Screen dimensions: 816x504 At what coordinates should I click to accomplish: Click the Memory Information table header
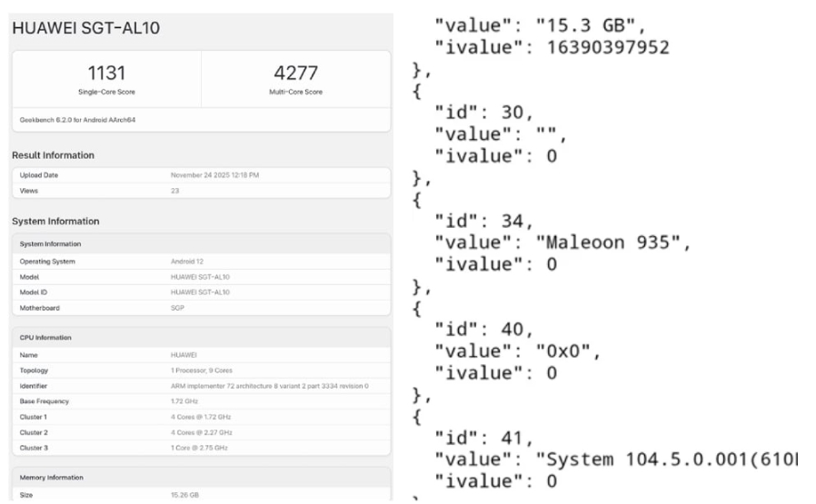coord(52,478)
